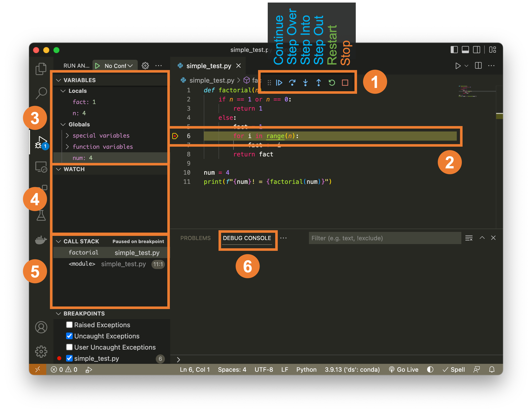Click the Step Out debug icon
Viewport: 532px width, 413px height.
click(x=318, y=83)
